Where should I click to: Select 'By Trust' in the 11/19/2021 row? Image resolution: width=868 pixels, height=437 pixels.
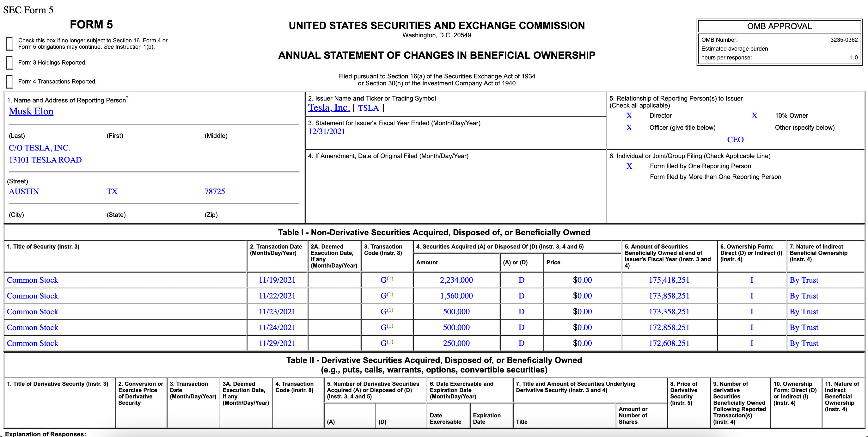[804, 280]
